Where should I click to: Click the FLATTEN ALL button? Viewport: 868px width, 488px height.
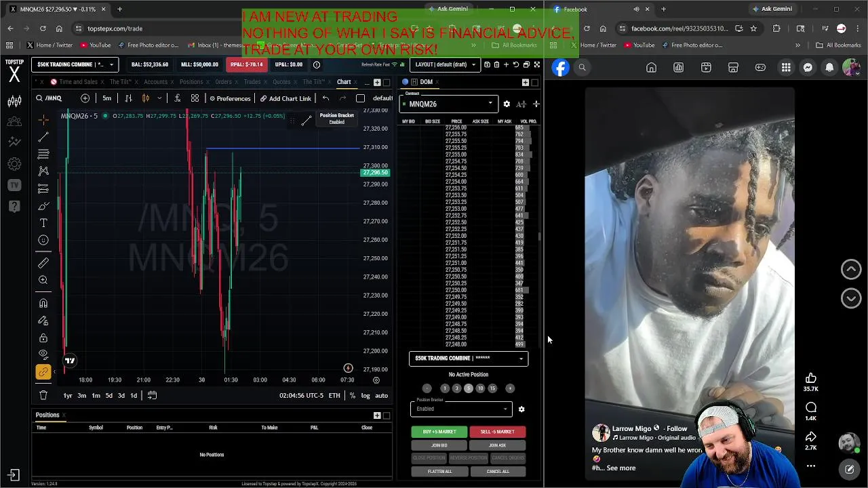pos(439,471)
